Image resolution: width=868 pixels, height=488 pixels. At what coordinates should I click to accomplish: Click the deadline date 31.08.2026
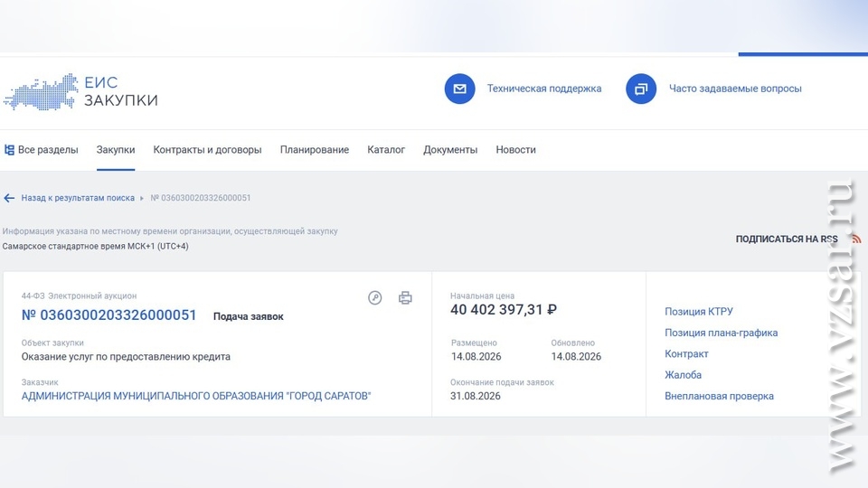pyautogui.click(x=476, y=396)
